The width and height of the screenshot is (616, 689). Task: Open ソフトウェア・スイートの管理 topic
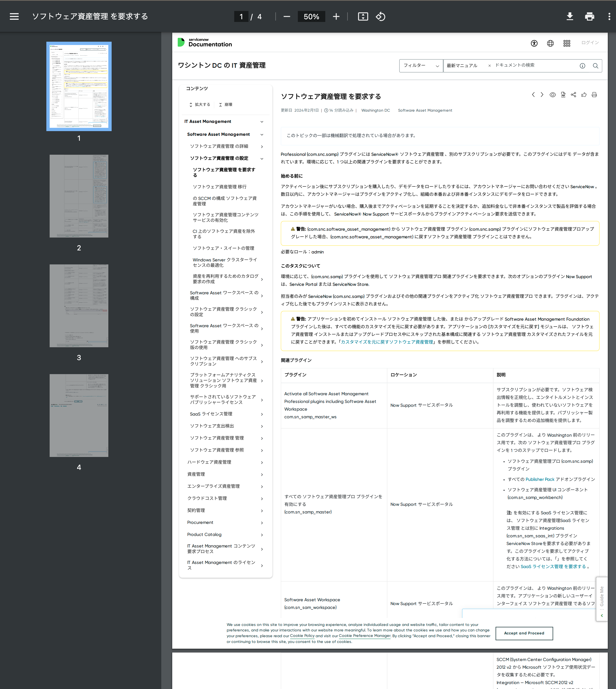223,248
